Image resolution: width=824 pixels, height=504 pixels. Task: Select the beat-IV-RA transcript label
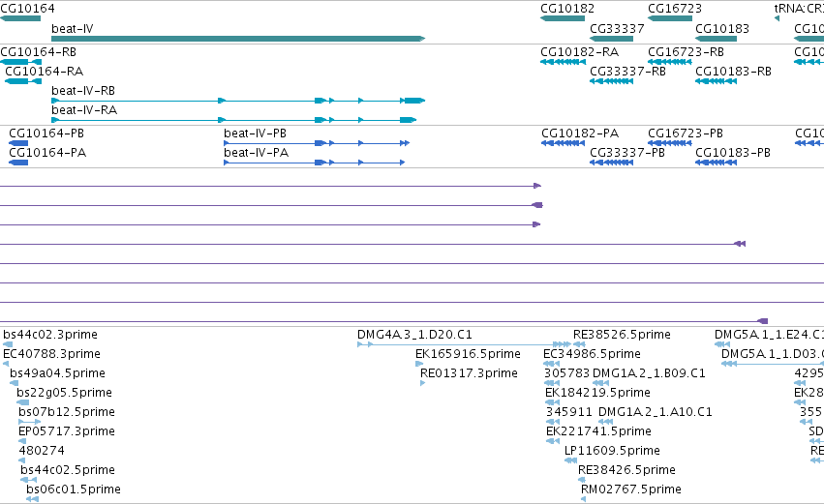84,110
